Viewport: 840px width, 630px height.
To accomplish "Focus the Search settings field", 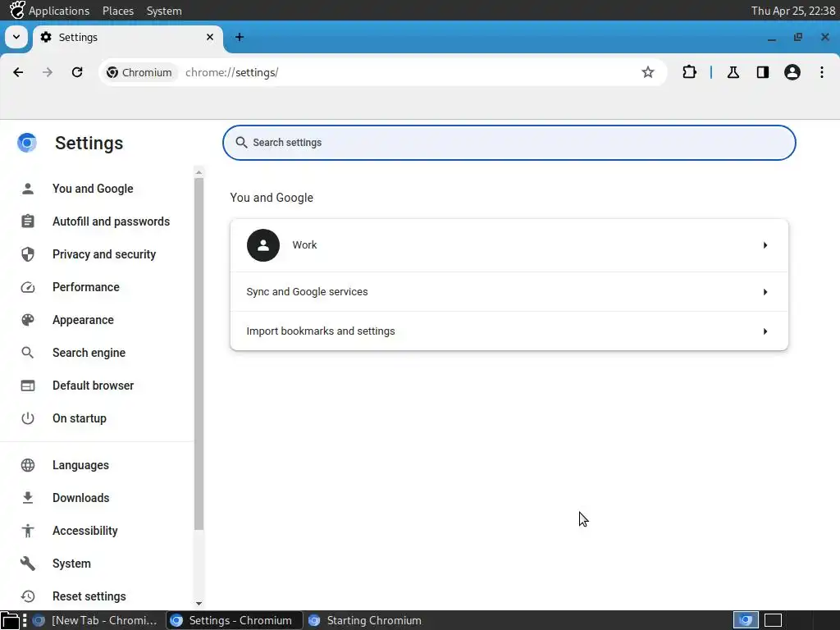I will (x=509, y=143).
